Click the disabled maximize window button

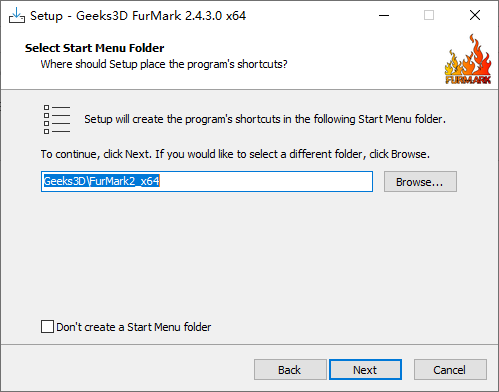tap(429, 15)
